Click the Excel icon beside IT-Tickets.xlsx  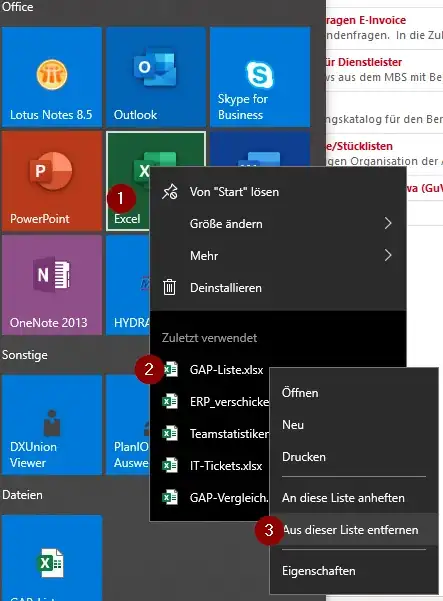pyautogui.click(x=170, y=465)
